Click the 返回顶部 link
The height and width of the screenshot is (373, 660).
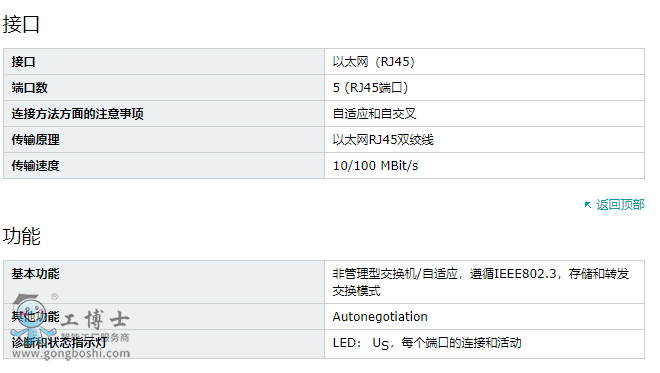coord(620,205)
